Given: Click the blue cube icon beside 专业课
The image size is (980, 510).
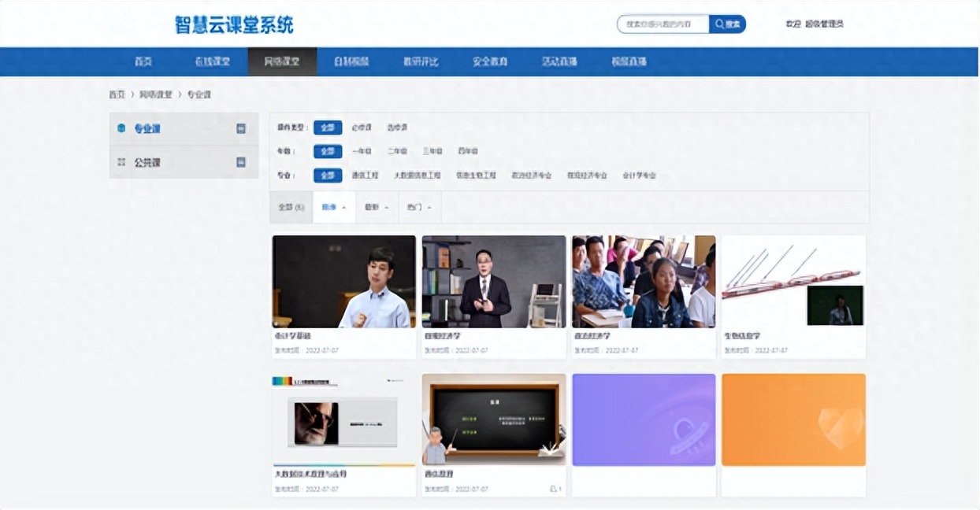Looking at the screenshot, I should click(121, 128).
